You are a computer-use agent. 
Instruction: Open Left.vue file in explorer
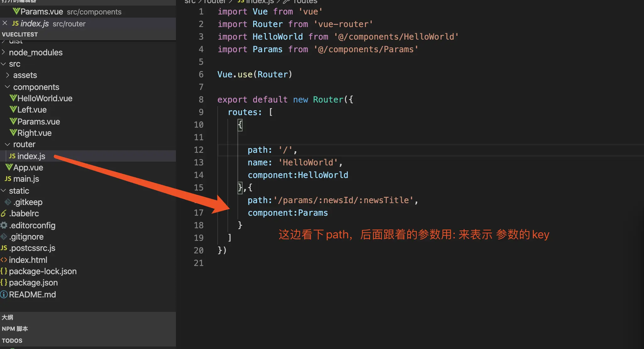(x=32, y=110)
